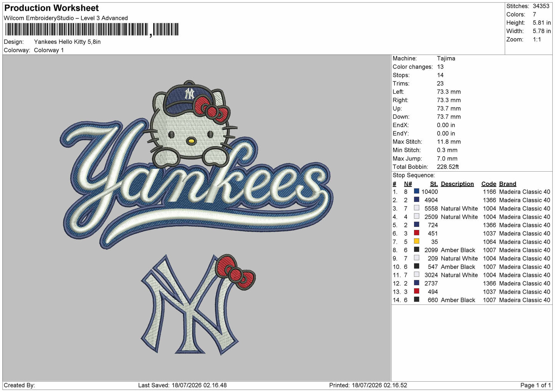Click the 'Created By:' footer label

19,385
